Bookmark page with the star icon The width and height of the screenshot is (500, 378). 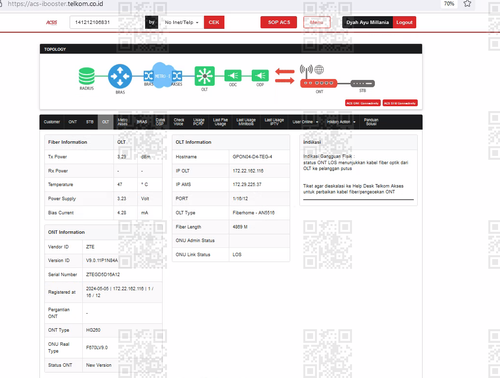click(467, 4)
